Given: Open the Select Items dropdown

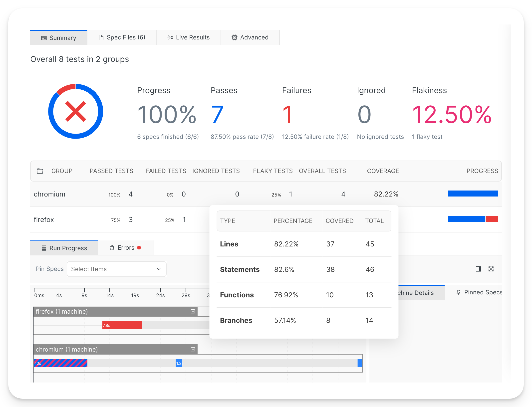Looking at the screenshot, I should click(117, 269).
